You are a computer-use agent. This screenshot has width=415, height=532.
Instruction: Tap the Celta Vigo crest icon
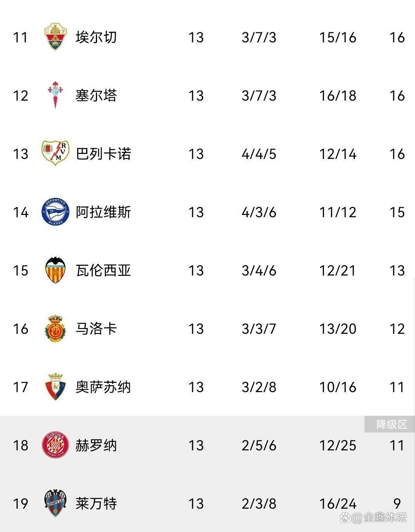pos(55,96)
